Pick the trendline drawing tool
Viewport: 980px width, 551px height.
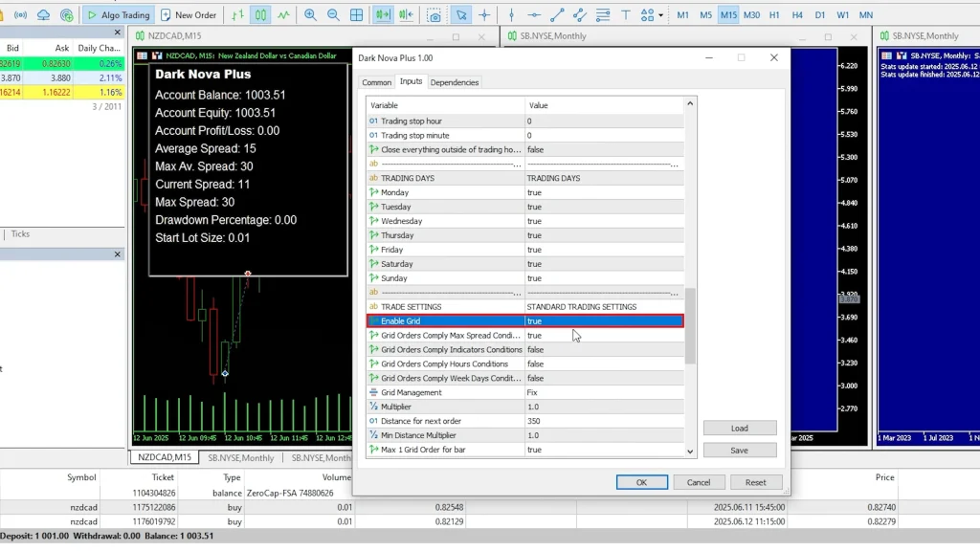(x=558, y=15)
